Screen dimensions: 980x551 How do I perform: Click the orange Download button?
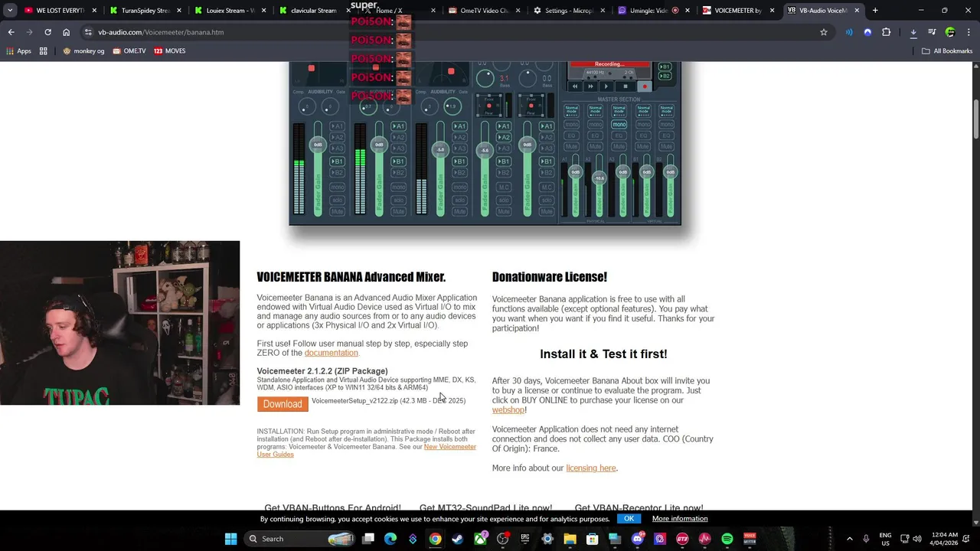(283, 404)
